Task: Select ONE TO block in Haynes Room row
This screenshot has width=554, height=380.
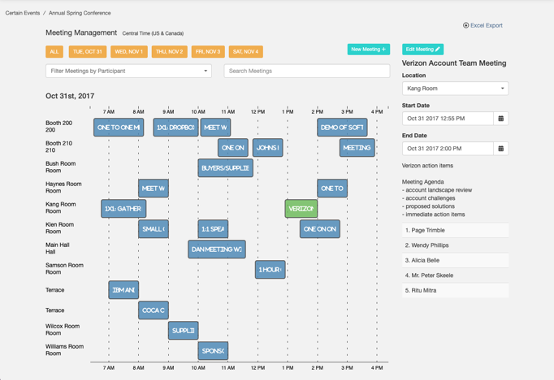Action: point(332,188)
